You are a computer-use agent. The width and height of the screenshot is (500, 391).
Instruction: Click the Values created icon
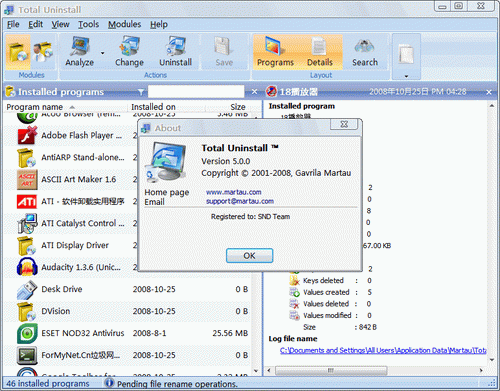coord(294,292)
